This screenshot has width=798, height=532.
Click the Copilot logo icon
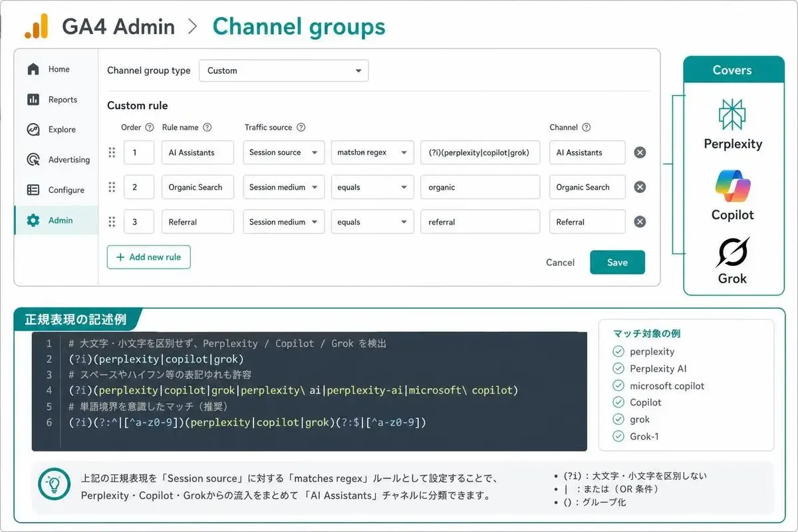[x=732, y=187]
